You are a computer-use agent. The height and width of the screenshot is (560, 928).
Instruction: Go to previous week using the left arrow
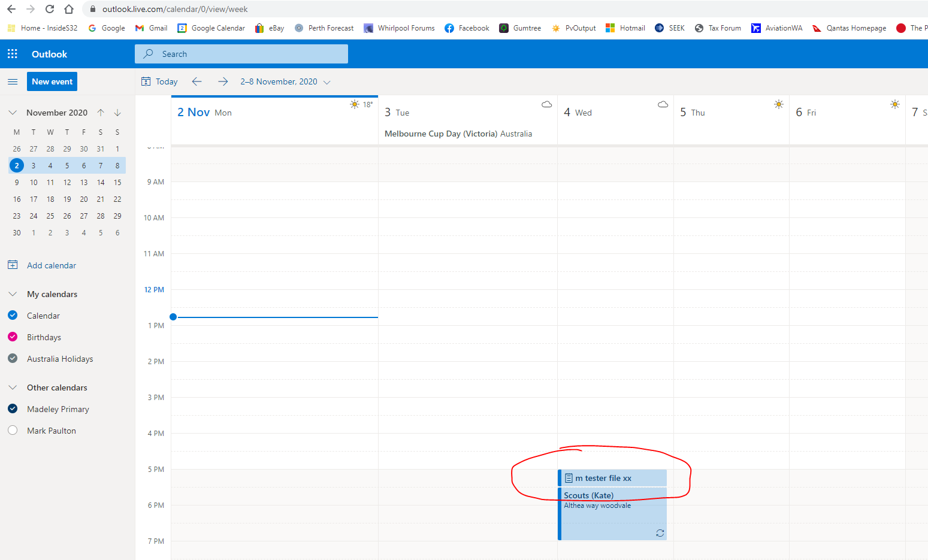pyautogui.click(x=197, y=81)
